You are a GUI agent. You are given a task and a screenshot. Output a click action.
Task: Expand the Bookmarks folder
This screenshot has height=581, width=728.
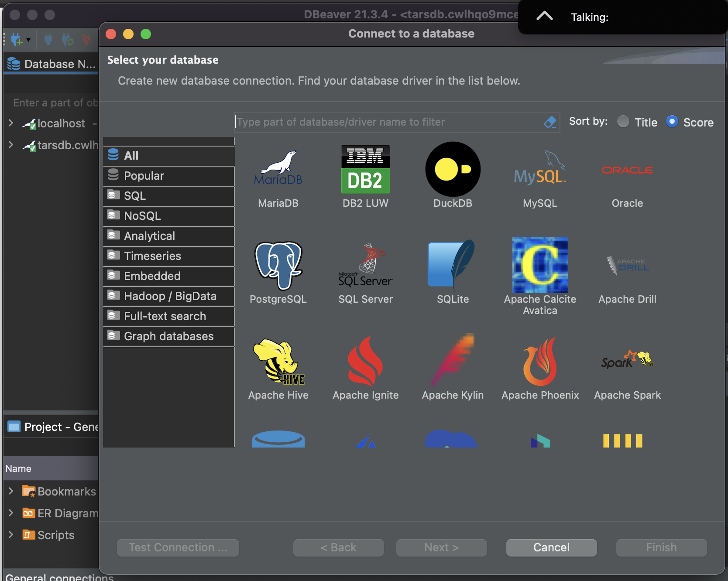click(11, 491)
